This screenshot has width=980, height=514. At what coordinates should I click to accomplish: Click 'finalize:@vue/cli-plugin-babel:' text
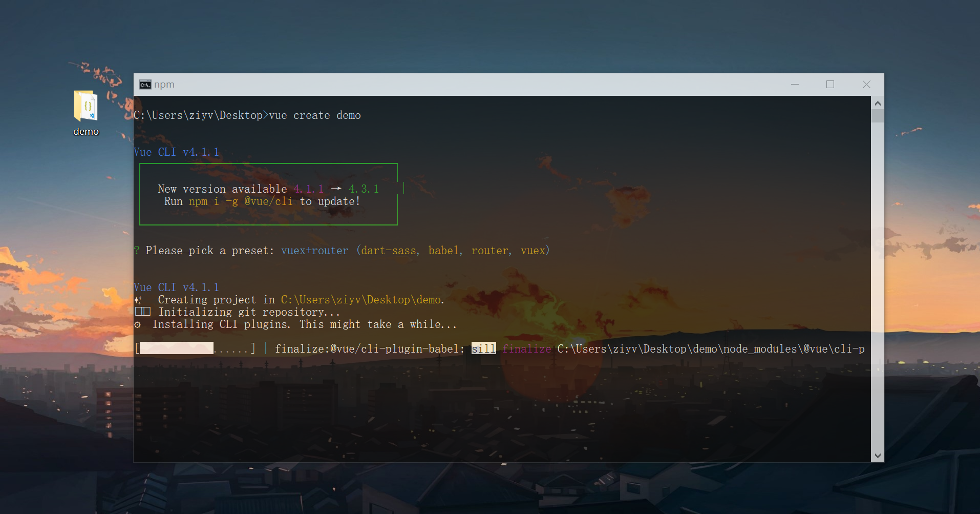(370, 349)
